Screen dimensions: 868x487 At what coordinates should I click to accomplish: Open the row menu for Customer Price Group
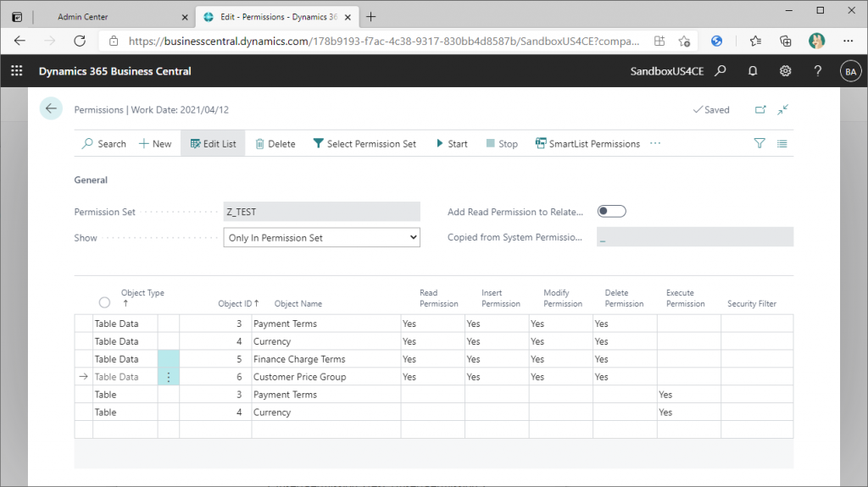coord(169,377)
